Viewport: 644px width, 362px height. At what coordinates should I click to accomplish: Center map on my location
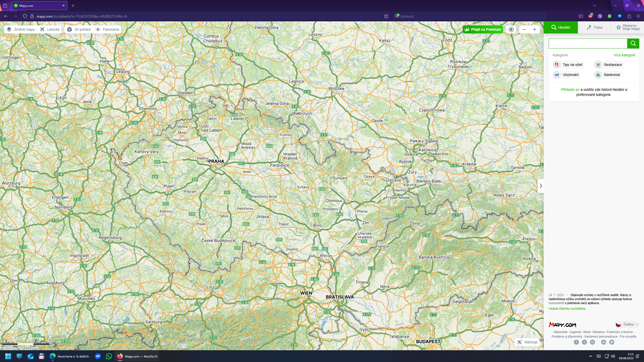point(511,30)
